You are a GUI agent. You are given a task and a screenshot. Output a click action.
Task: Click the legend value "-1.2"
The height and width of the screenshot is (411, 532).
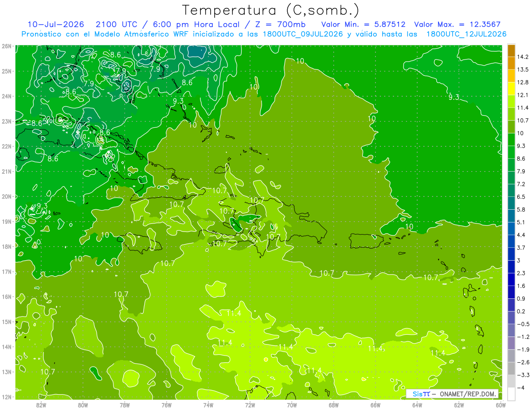pyautogui.click(x=523, y=337)
